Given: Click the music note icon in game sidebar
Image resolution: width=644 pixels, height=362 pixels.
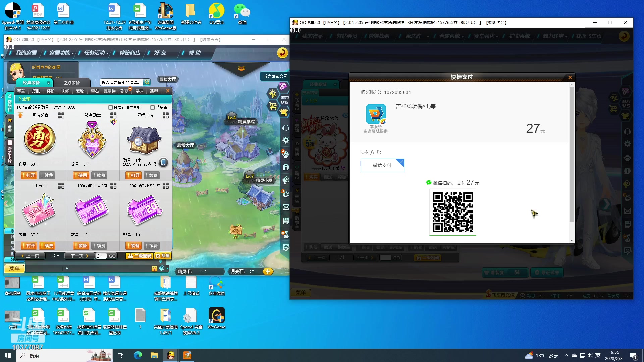Looking at the screenshot, I should coord(286,234).
